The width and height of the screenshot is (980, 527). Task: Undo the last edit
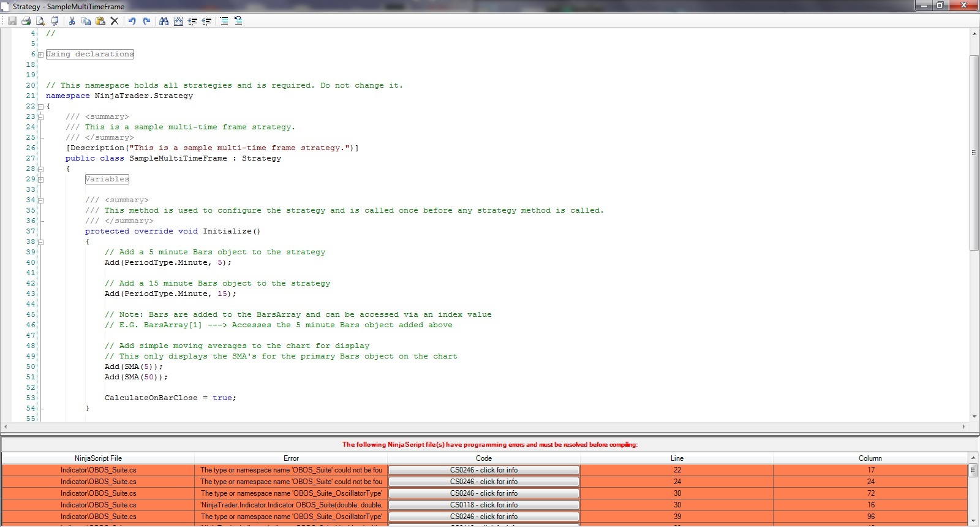click(132, 21)
